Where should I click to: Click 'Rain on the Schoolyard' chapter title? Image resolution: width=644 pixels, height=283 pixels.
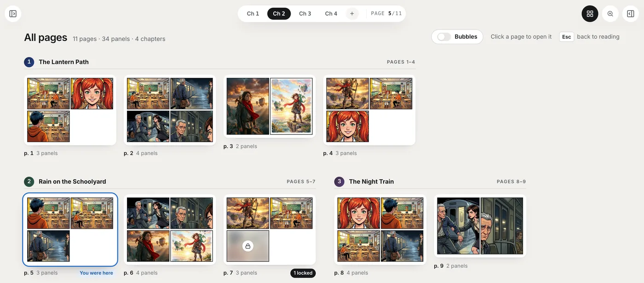(x=72, y=181)
